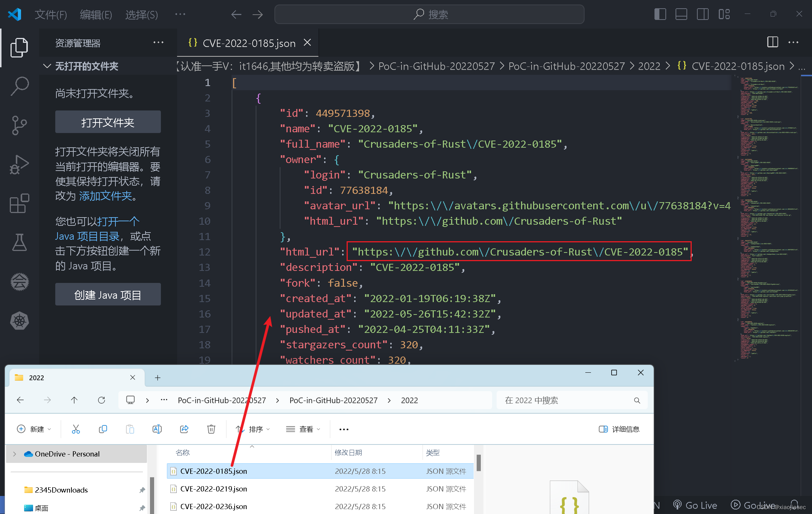Click the delete trash icon in File Explorer
Image resolution: width=812 pixels, height=514 pixels.
(x=211, y=429)
